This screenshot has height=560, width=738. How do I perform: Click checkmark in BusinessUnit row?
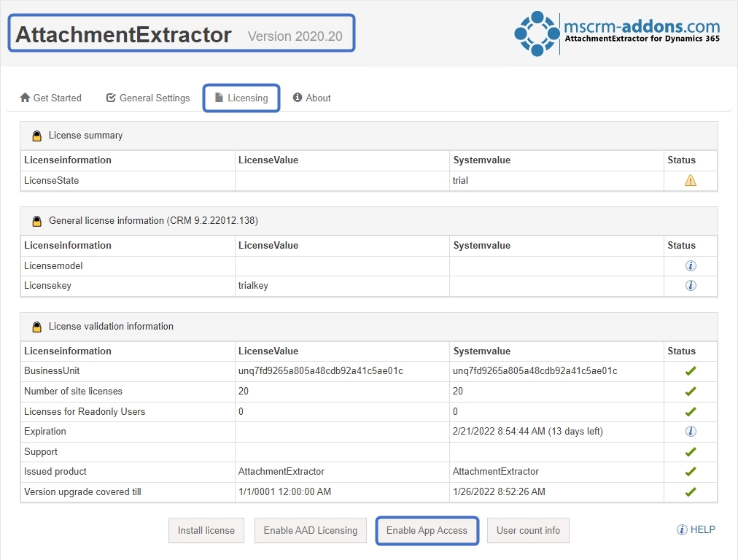(x=691, y=371)
